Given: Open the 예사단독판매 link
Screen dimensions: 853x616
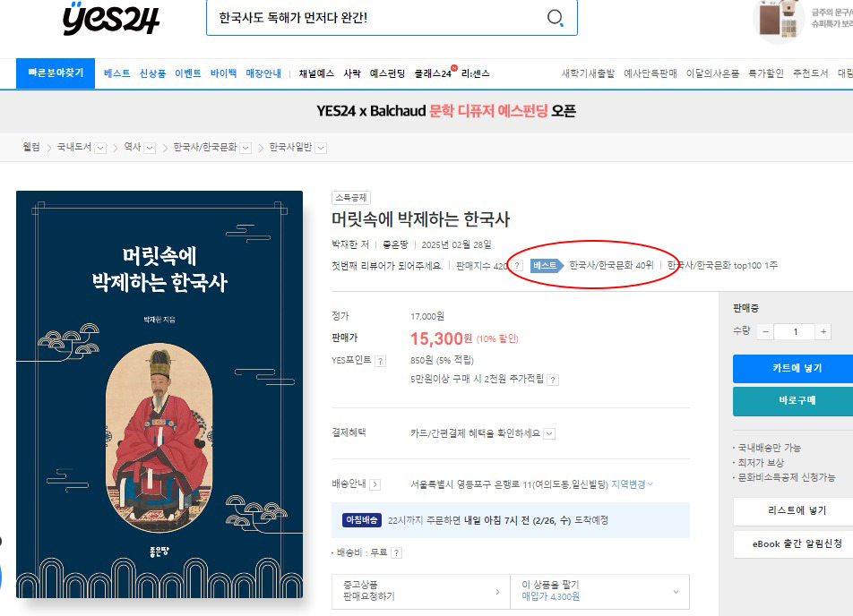Looking at the screenshot, I should tap(651, 73).
